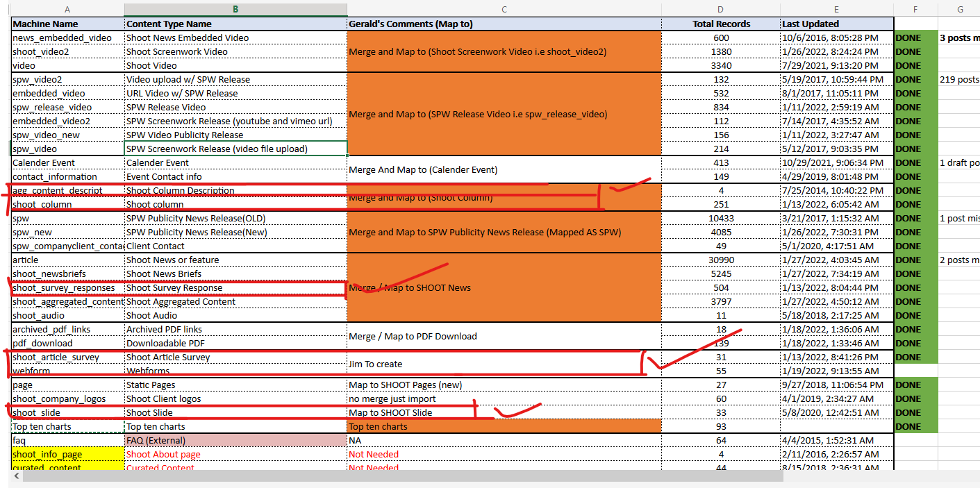The image size is (980, 488).
Task: Click the 30990 total records cell
Action: click(720, 260)
